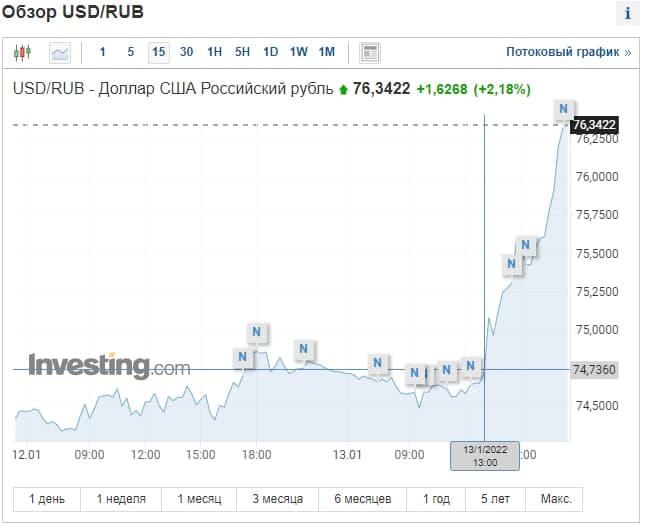Viewport: 648px width, 530px height.
Task: Click the news toggle icon in toolbar
Action: (x=370, y=52)
